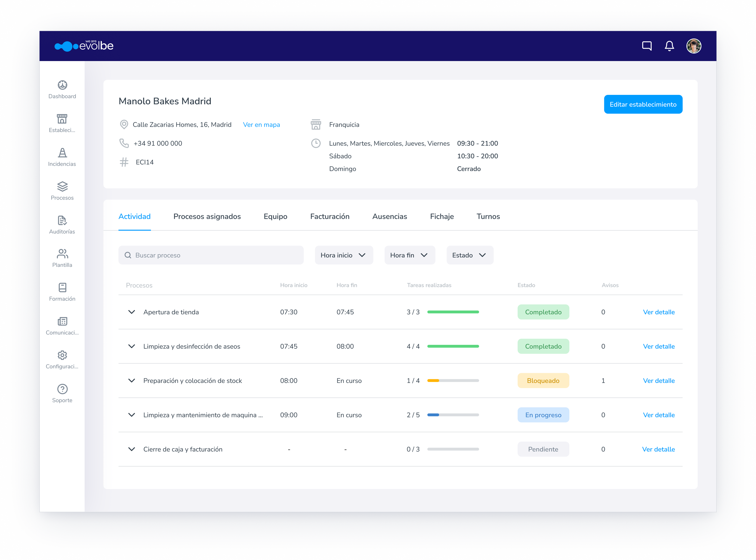Open the Hora inicio filter dropdown

pyautogui.click(x=344, y=255)
